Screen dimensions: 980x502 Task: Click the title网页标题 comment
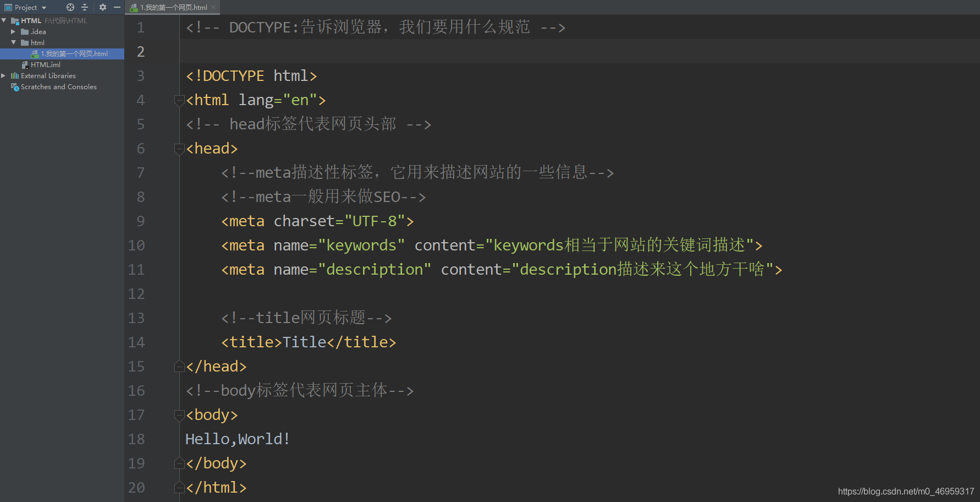coord(306,318)
